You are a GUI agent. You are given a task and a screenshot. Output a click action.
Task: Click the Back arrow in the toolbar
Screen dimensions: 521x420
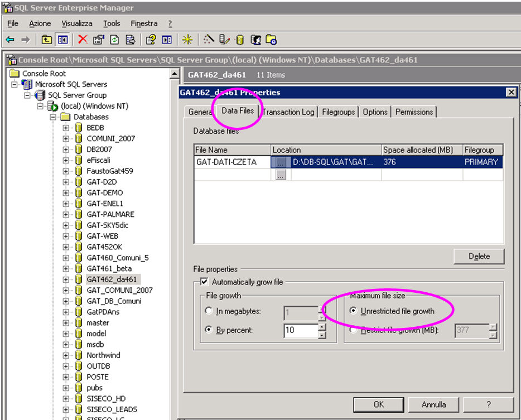10,40
